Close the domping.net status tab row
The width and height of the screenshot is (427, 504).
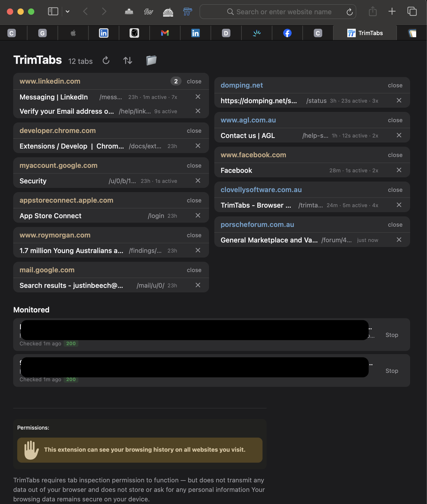(x=399, y=101)
